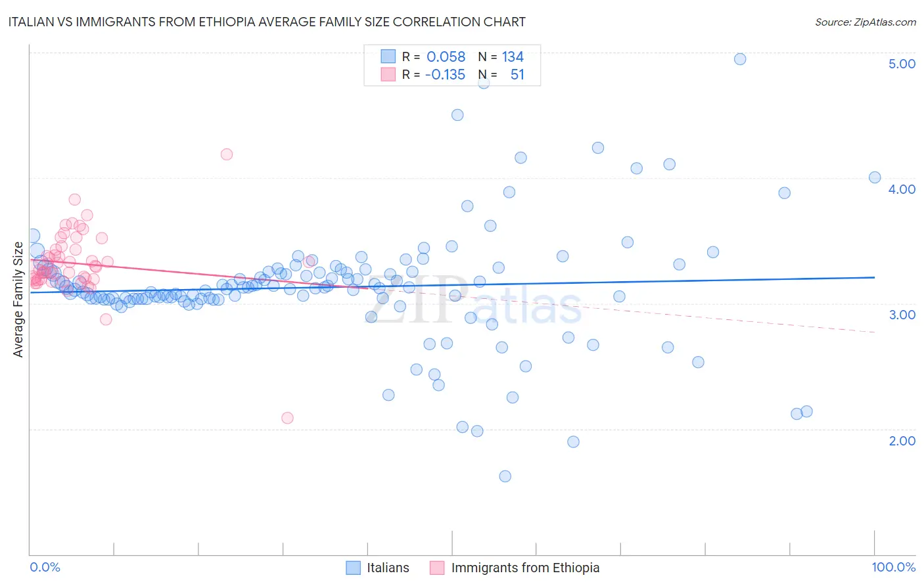Click the lowest blue data point
This screenshot has width=924, height=586.
coord(505,476)
